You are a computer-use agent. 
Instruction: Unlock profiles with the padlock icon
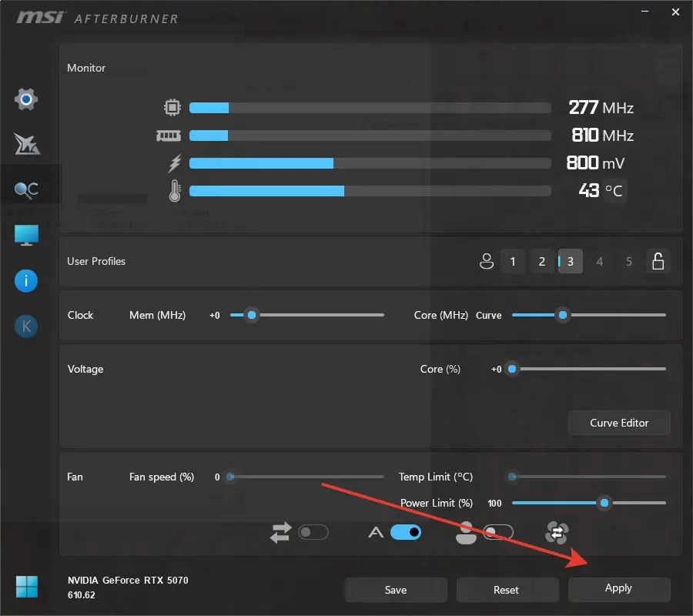pyautogui.click(x=658, y=261)
